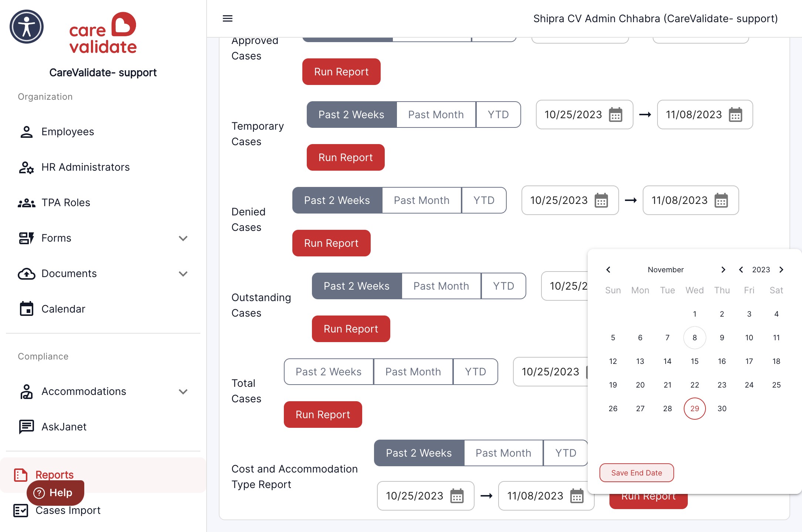Select Past Month for Outstanding Cases

[x=441, y=286]
